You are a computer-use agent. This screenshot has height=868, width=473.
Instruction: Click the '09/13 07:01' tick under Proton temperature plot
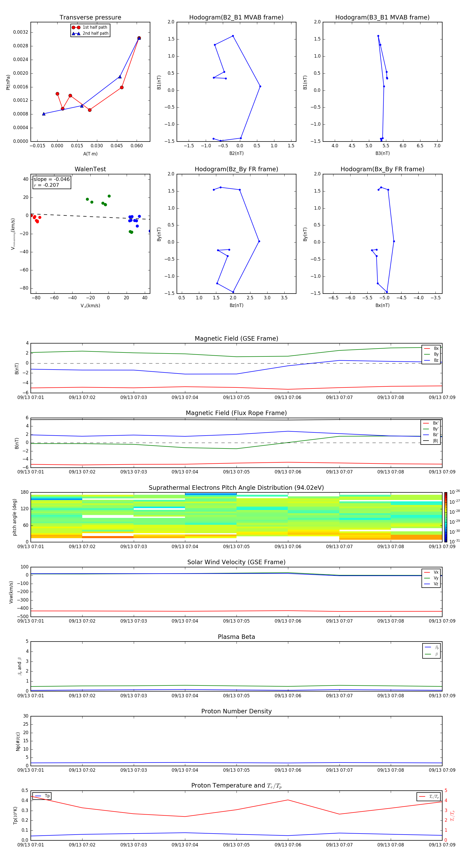[x=31, y=845]
